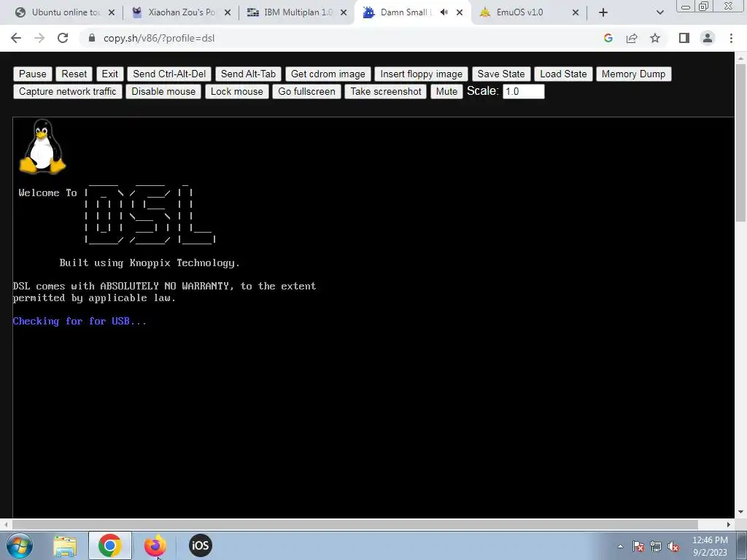This screenshot has width=747, height=560.
Task: Focus the Scale input field
Action: (x=523, y=91)
